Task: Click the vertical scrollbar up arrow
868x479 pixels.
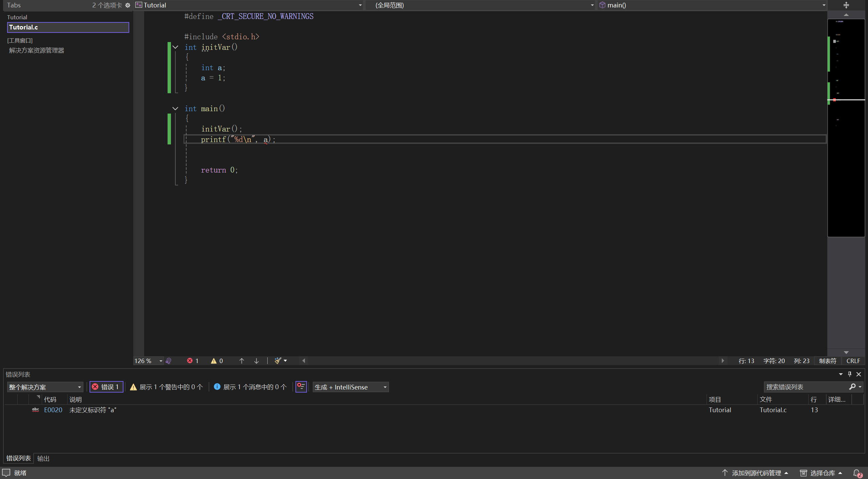Action: (846, 15)
